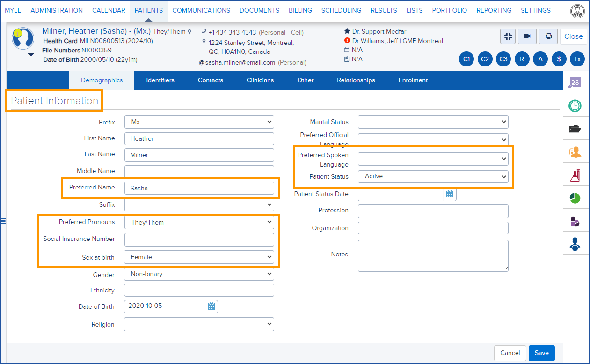Select the clock history icon in the sidebar
Image resolution: width=590 pixels, height=364 pixels.
click(x=575, y=105)
